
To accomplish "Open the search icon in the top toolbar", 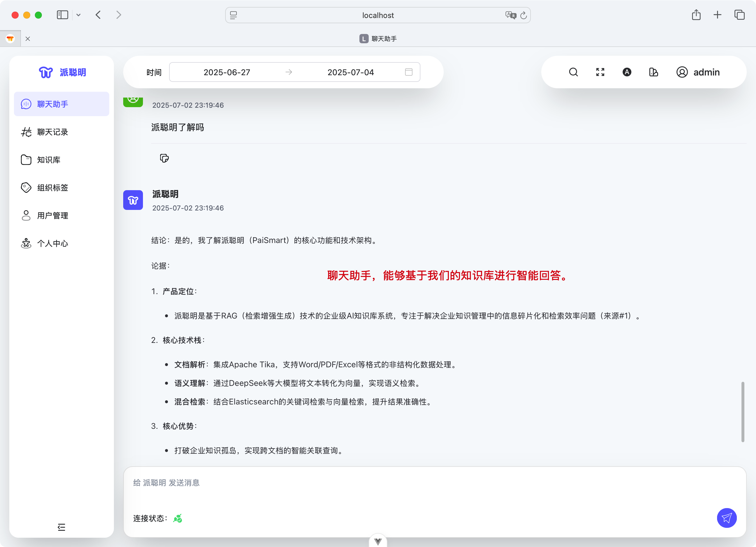I will coord(573,72).
